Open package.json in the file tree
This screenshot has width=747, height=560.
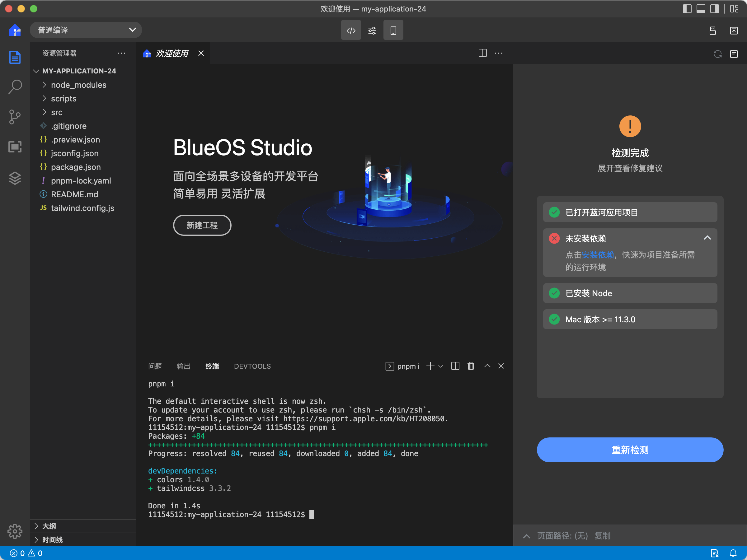83,167
